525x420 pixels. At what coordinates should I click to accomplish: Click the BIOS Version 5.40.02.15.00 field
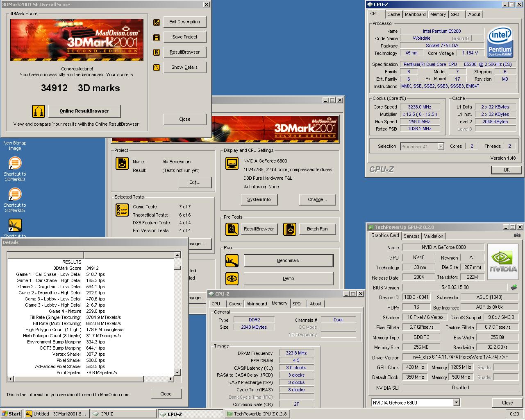[455, 288]
